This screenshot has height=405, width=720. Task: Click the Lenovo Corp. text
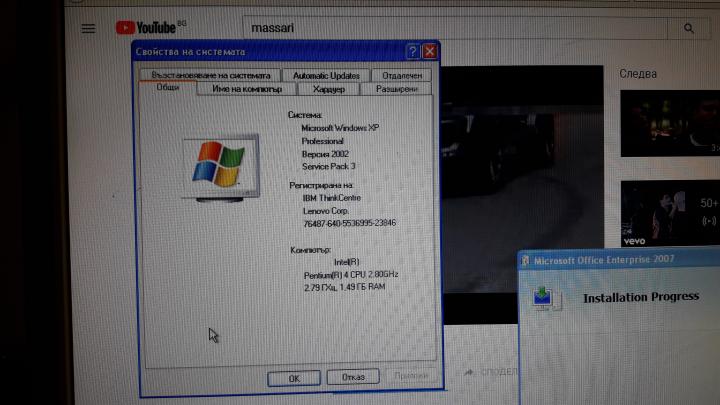coord(326,211)
